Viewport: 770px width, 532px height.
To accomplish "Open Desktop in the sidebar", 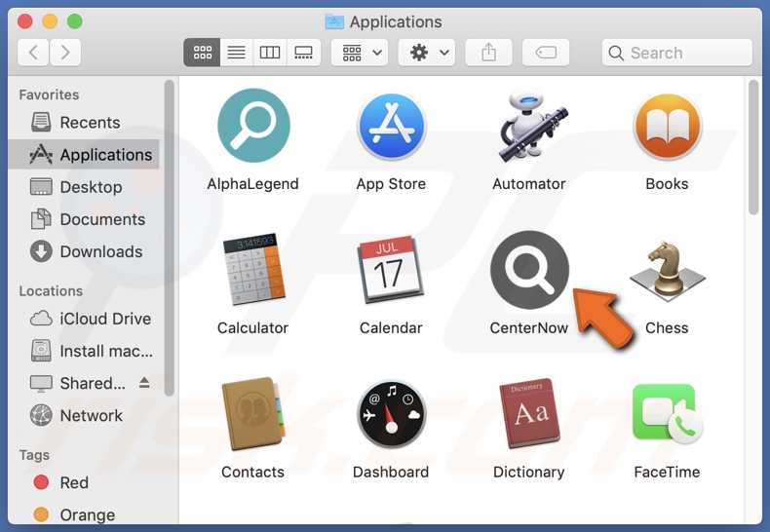I will pos(84,187).
